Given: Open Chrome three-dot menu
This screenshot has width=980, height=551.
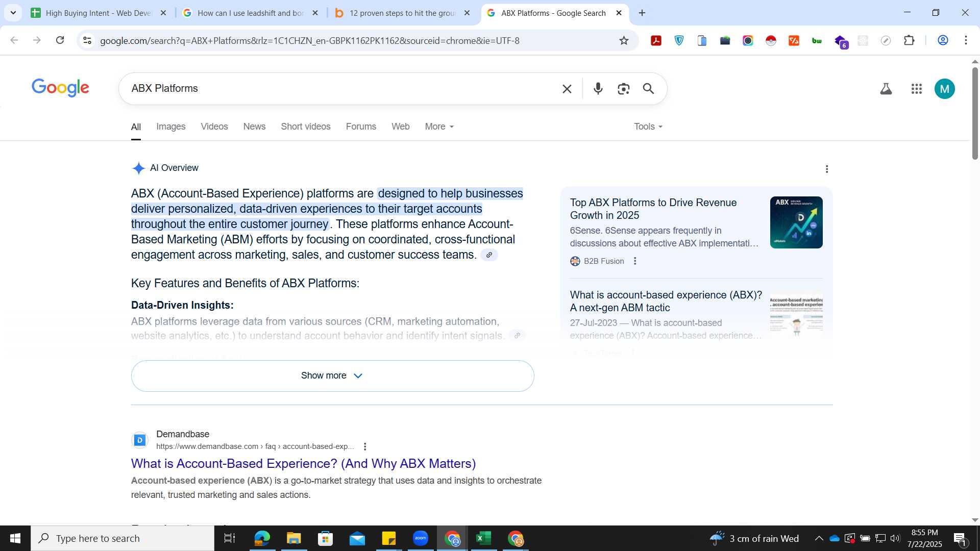Looking at the screenshot, I should tap(966, 40).
